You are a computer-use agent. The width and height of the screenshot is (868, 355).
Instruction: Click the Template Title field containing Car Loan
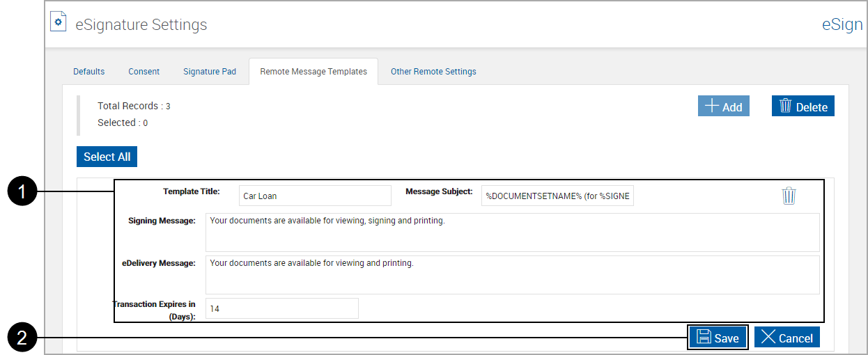315,196
